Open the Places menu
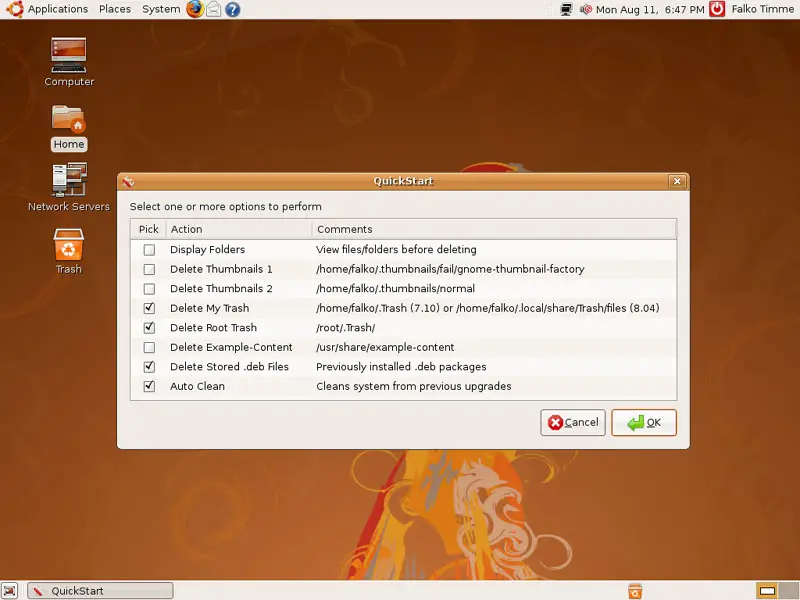Image resolution: width=800 pixels, height=600 pixels. pos(115,9)
